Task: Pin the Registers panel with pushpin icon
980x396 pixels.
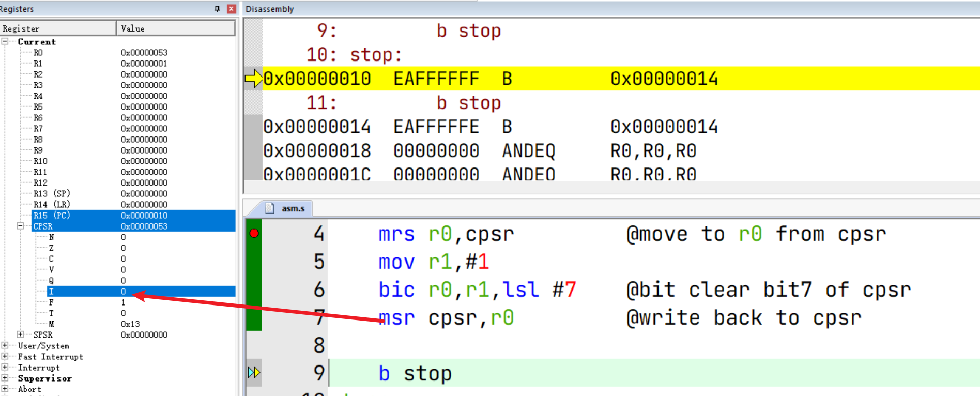Action: pyautogui.click(x=217, y=9)
